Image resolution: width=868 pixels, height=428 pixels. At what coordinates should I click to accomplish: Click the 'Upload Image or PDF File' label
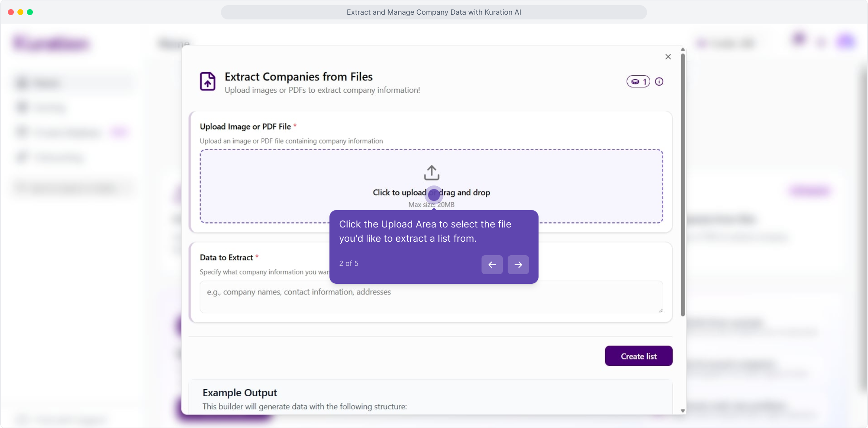pyautogui.click(x=245, y=126)
